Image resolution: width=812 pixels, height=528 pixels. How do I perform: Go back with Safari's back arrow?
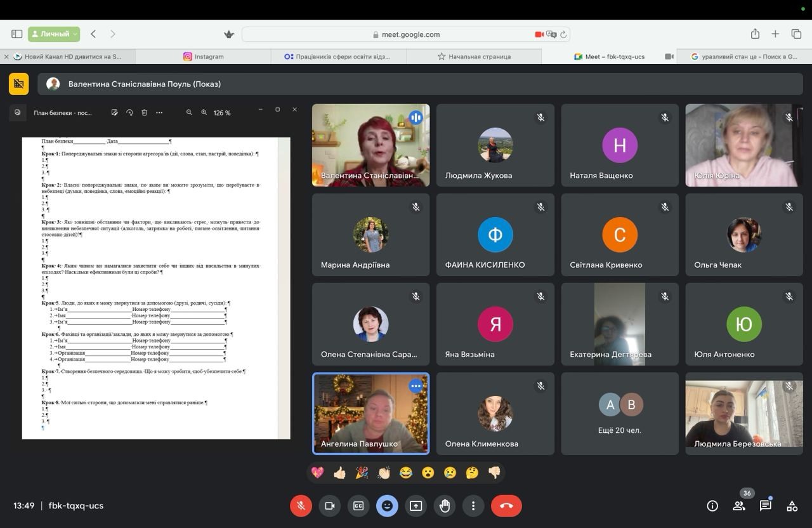point(93,34)
